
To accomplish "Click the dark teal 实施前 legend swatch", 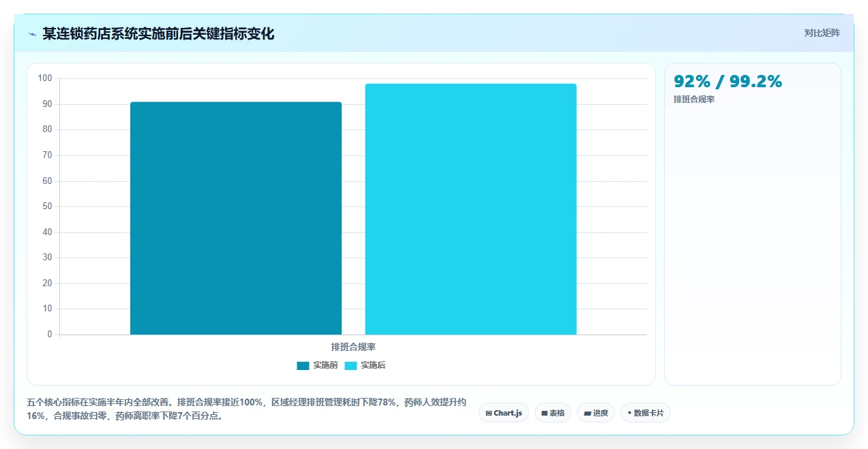I will [303, 366].
